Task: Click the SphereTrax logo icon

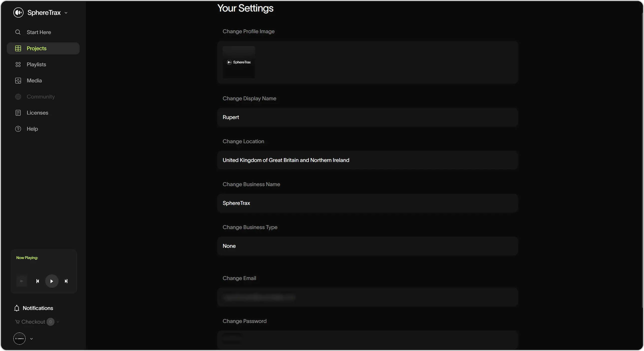Action: (18, 12)
